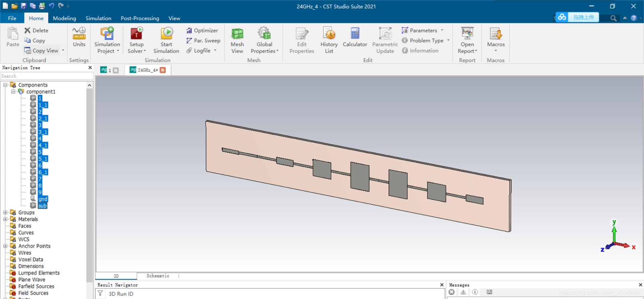Collapse the component1 tree node
644x299 pixels.
coord(13,92)
